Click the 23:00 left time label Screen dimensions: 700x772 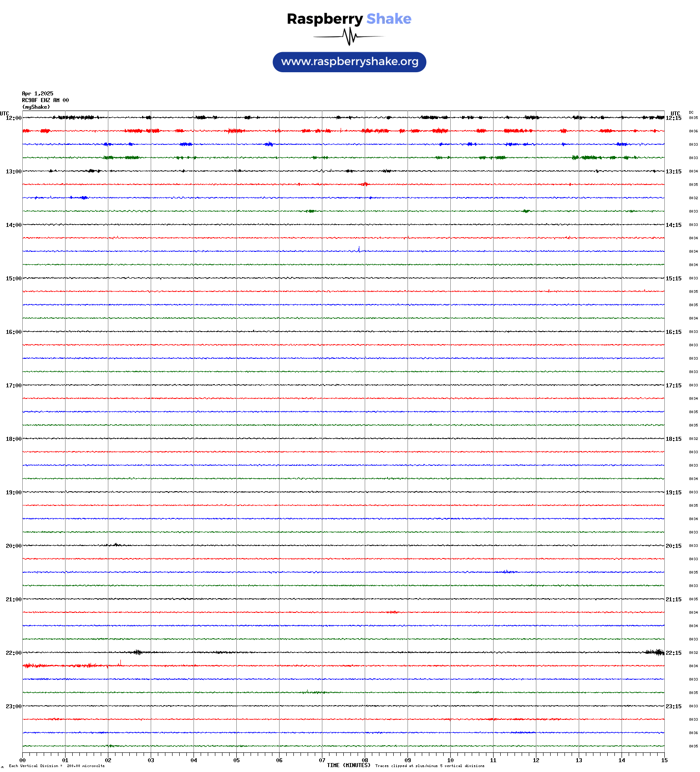tap(13, 706)
